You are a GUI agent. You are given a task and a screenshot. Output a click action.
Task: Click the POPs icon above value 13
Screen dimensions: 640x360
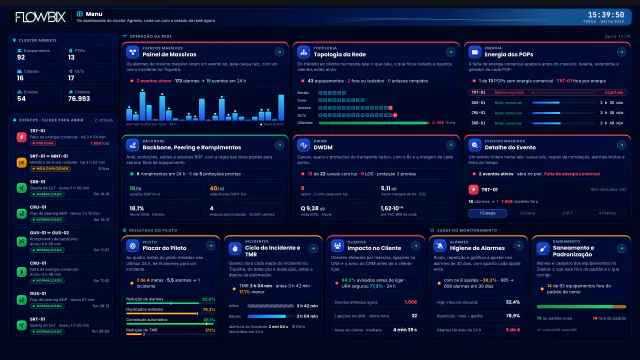coord(70,51)
